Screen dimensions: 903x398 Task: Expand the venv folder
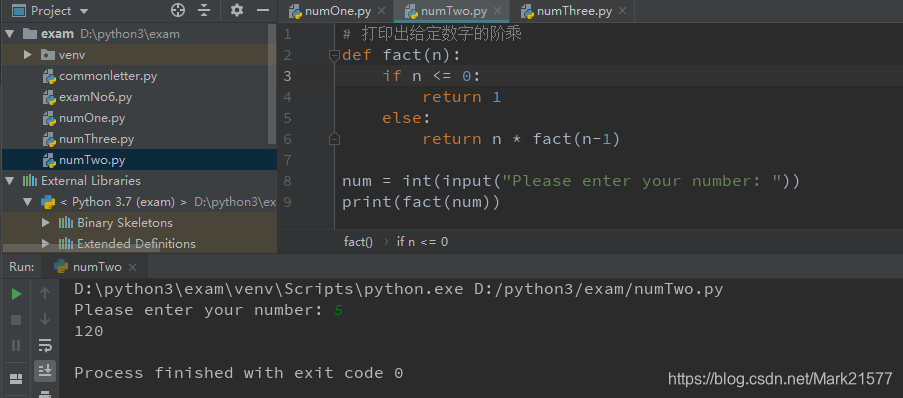pyautogui.click(x=28, y=55)
